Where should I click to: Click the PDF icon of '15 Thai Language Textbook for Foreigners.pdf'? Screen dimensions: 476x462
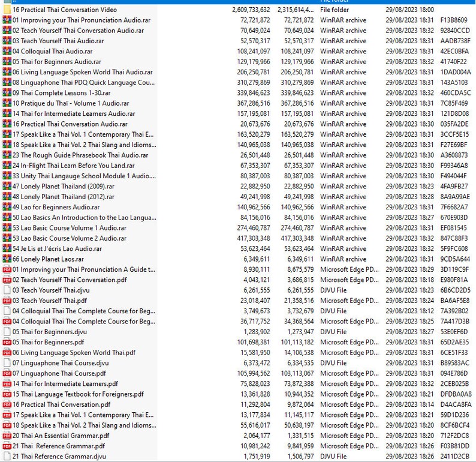coord(7,394)
